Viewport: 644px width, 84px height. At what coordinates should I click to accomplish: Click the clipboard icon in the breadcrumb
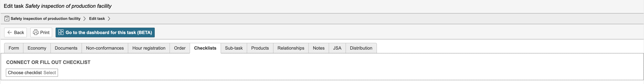coord(7,18)
